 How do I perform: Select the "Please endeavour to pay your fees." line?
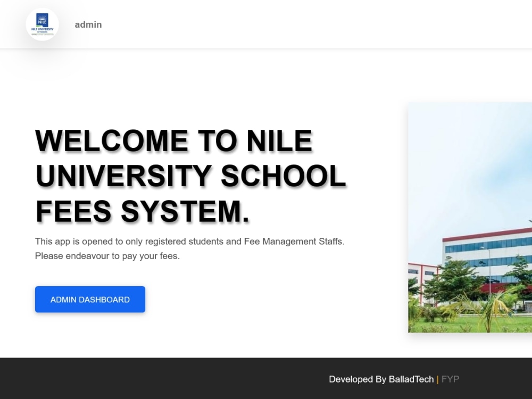click(107, 256)
